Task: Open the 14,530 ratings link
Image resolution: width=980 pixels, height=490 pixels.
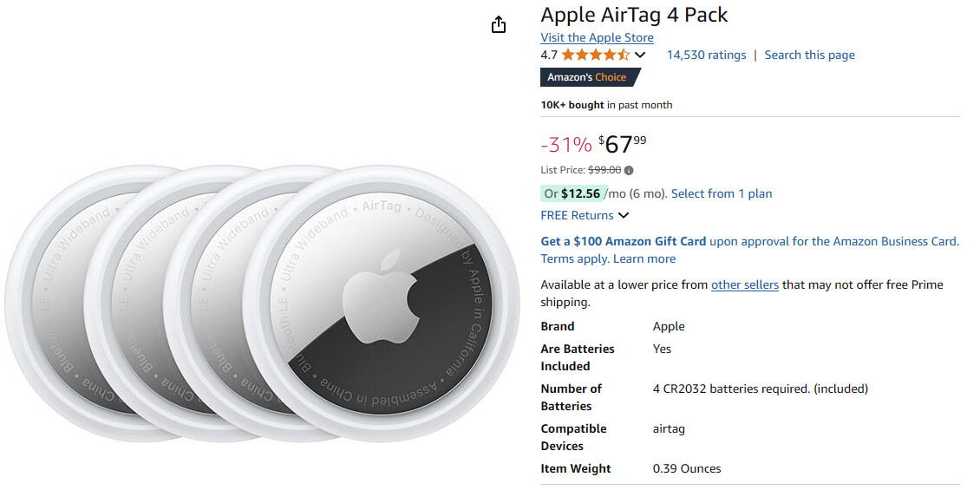Action: 706,55
